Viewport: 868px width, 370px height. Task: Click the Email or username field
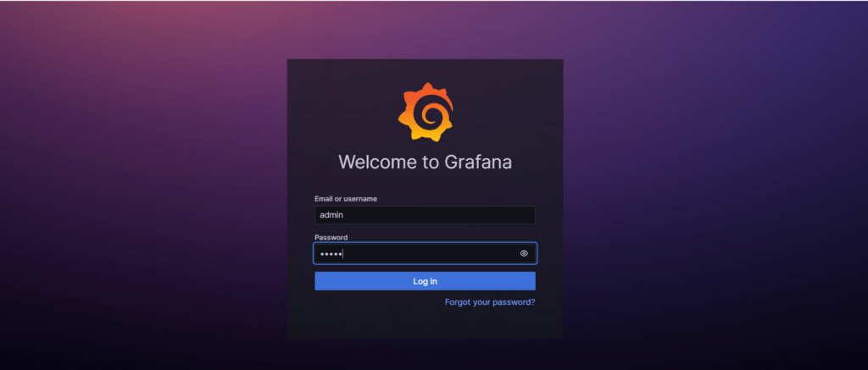(x=425, y=215)
